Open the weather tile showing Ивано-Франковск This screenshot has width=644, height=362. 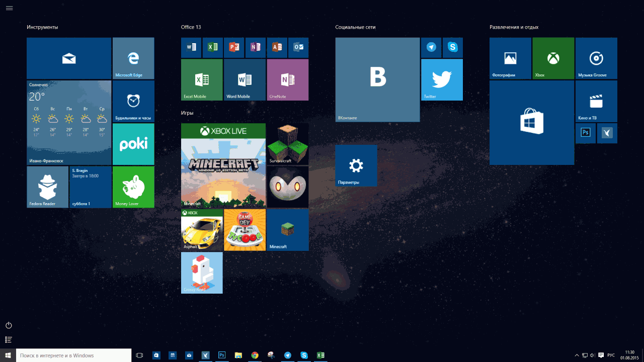[x=69, y=123]
